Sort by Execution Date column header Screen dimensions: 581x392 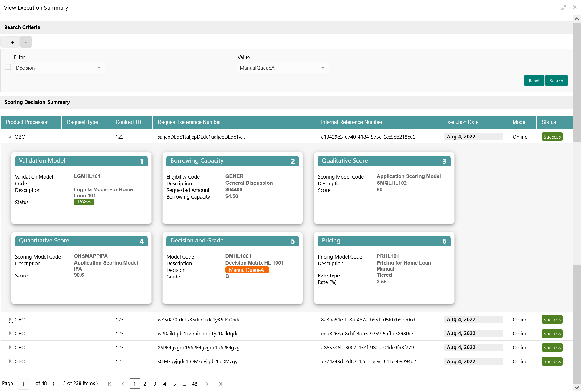(x=461, y=122)
